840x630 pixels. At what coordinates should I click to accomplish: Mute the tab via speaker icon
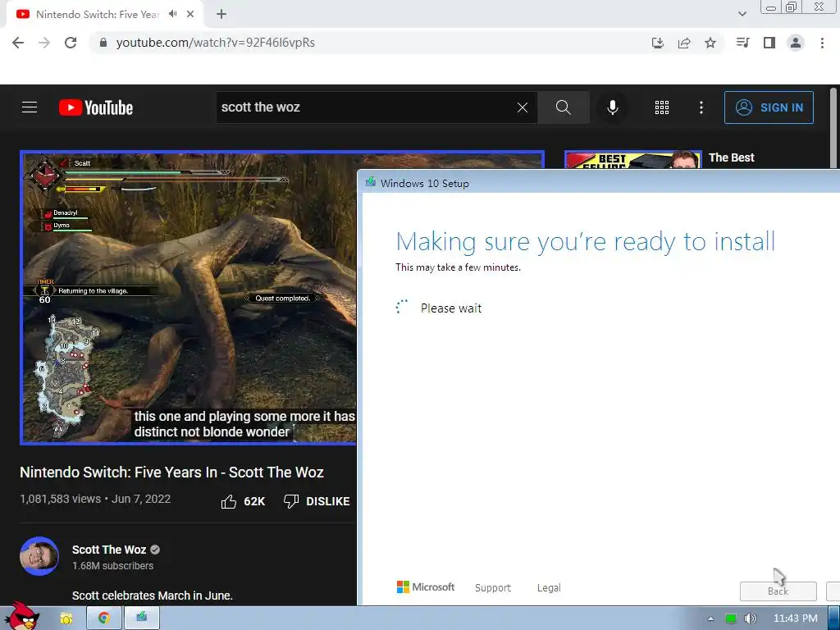tap(172, 14)
